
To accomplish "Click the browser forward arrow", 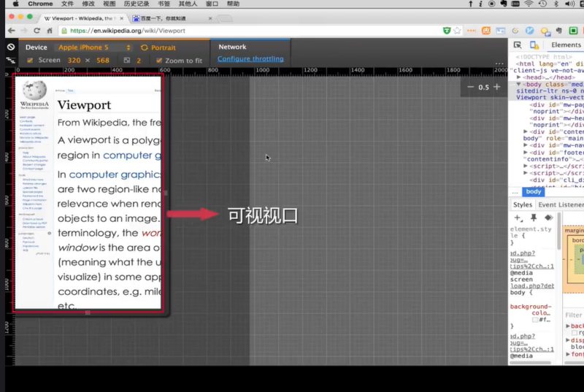I will (x=24, y=31).
